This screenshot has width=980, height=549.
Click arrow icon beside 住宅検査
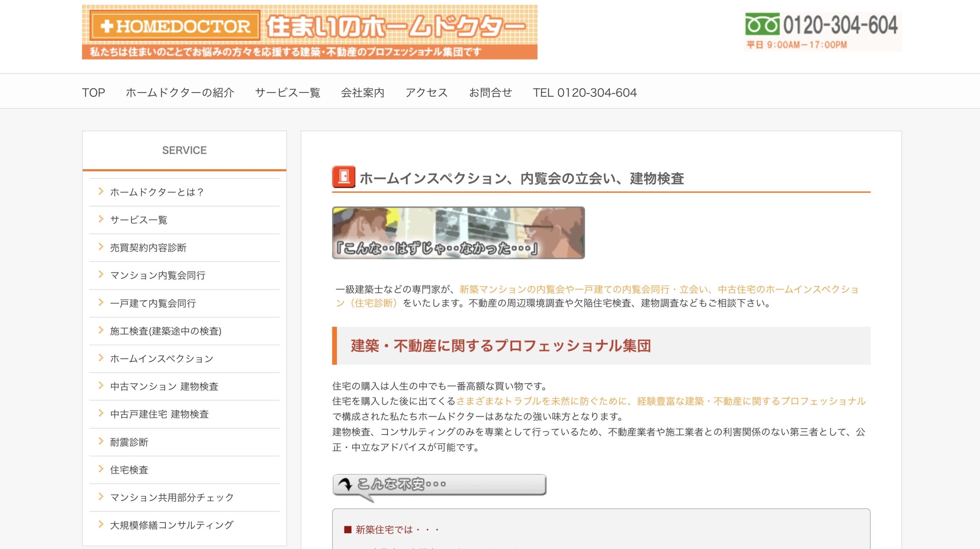101,469
